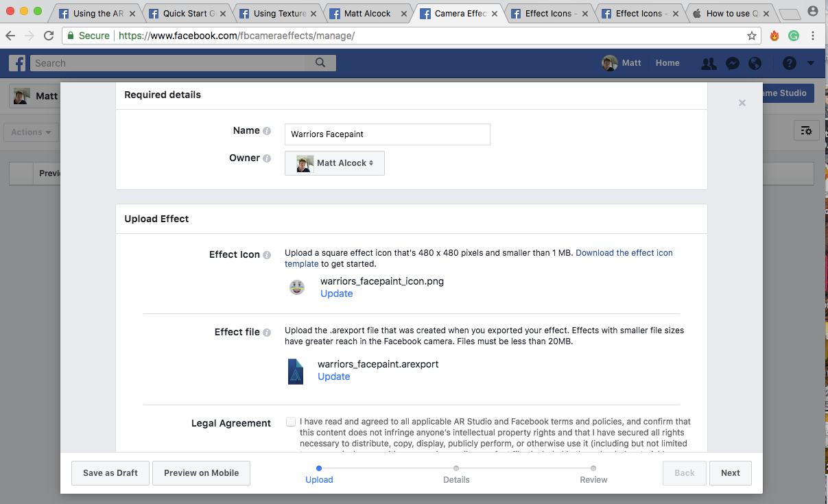Viewport: 828px width, 504px height.
Task: Click the warriors_facepaint_icon.png filename
Action: coord(382,281)
